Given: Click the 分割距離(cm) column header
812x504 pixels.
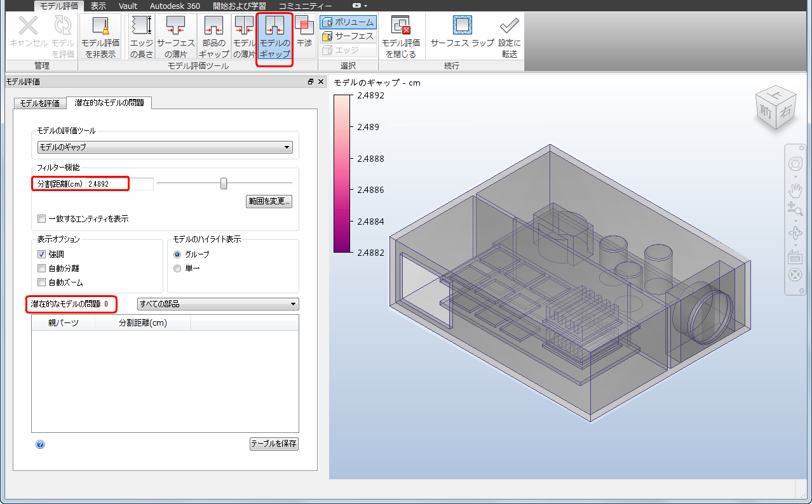Looking at the screenshot, I should click(x=143, y=322).
